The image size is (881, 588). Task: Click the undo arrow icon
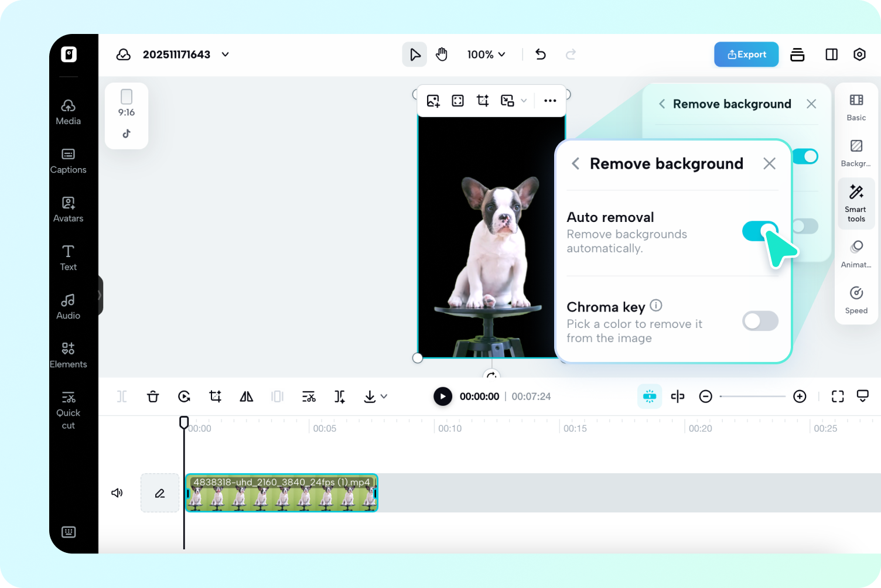[541, 54]
